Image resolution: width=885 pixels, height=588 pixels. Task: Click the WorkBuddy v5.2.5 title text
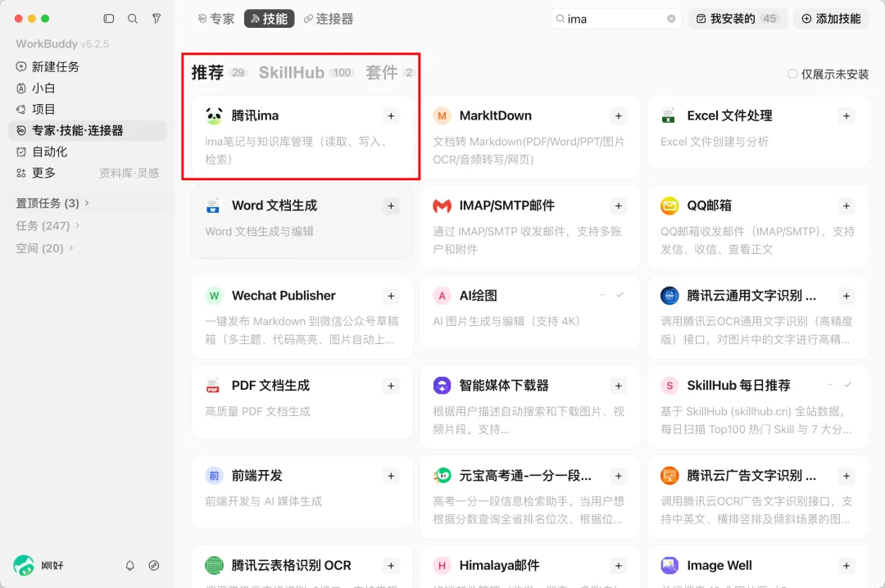coord(62,43)
